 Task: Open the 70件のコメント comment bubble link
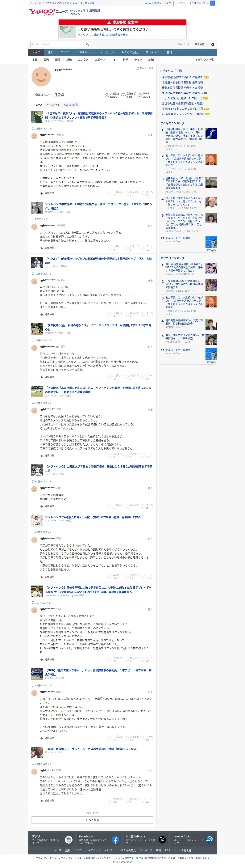(41, 274)
